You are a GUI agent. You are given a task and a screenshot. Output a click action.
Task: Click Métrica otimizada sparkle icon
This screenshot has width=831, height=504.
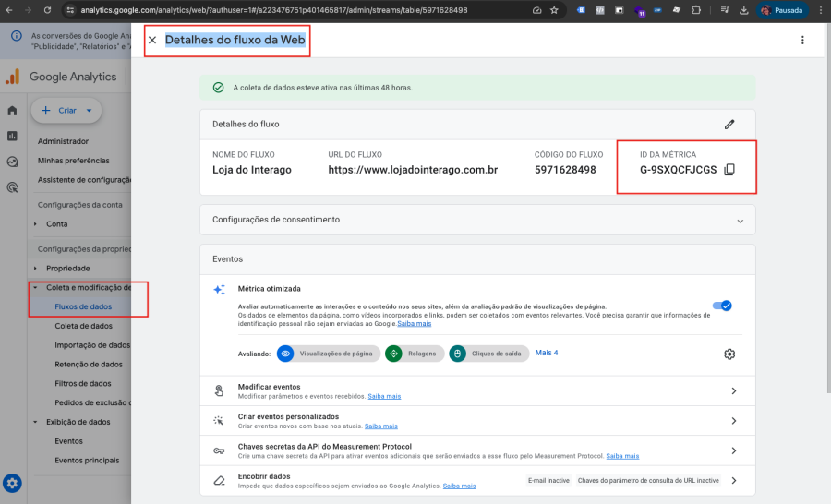point(219,289)
